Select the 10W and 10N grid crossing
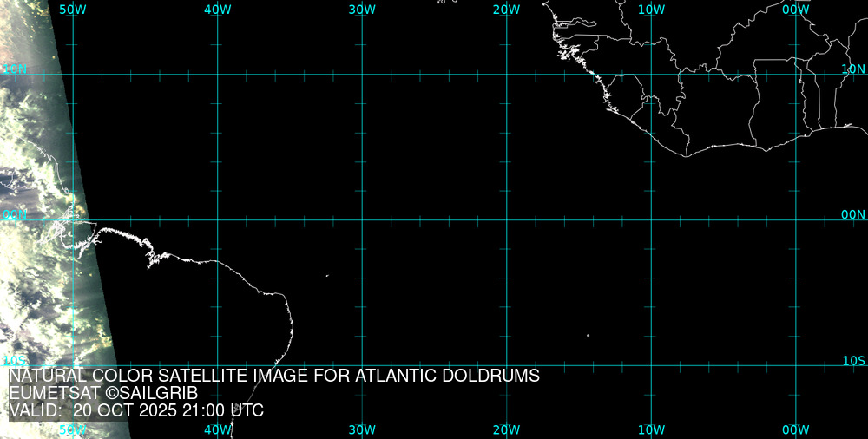The width and height of the screenshot is (868, 439). [x=652, y=75]
